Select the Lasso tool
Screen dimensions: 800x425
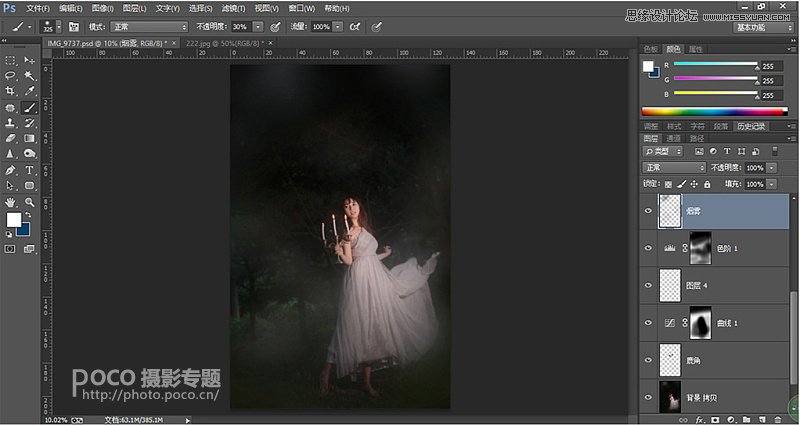[x=10, y=76]
